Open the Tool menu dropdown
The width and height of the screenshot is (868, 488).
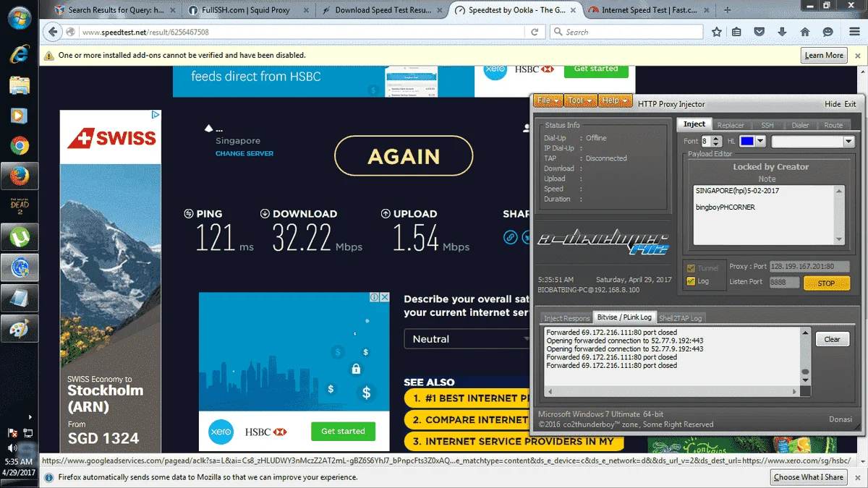pos(581,100)
